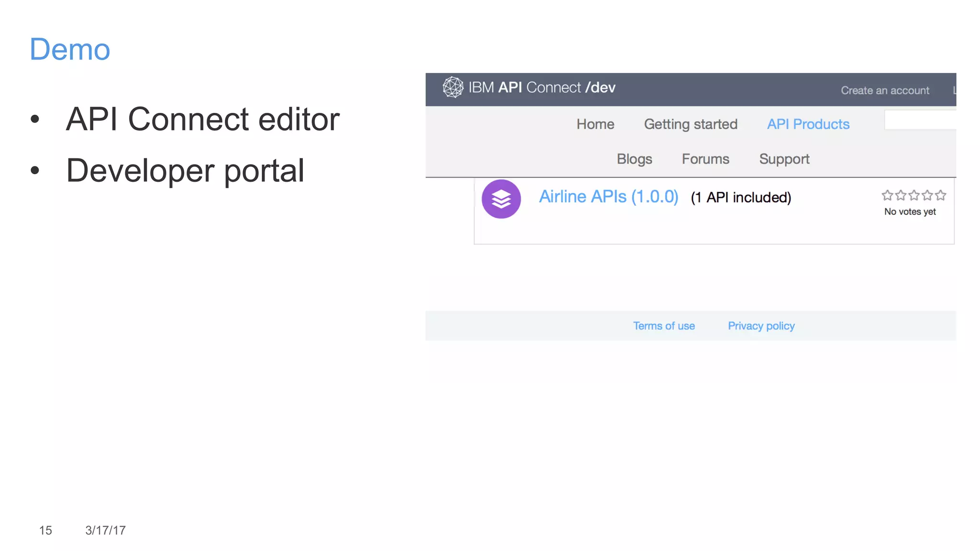Click the 'API Connect editor' bullet
The width and height of the screenshot is (980, 551).
click(x=202, y=119)
